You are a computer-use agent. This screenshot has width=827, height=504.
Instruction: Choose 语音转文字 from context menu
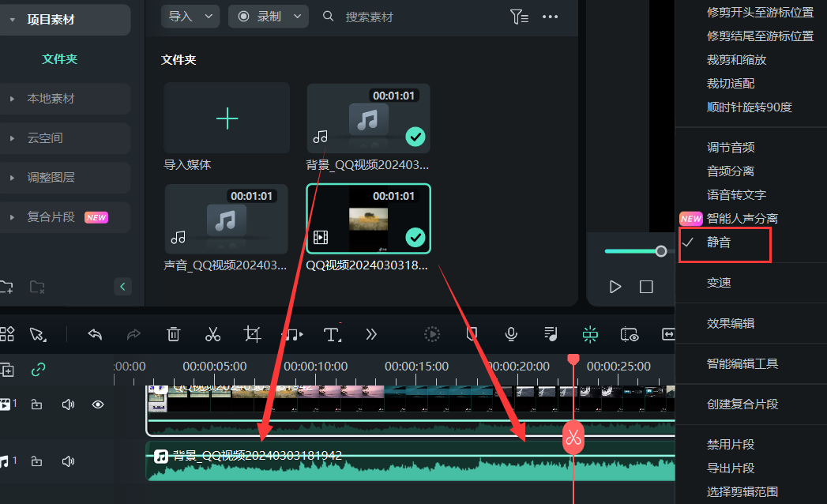[737, 195]
